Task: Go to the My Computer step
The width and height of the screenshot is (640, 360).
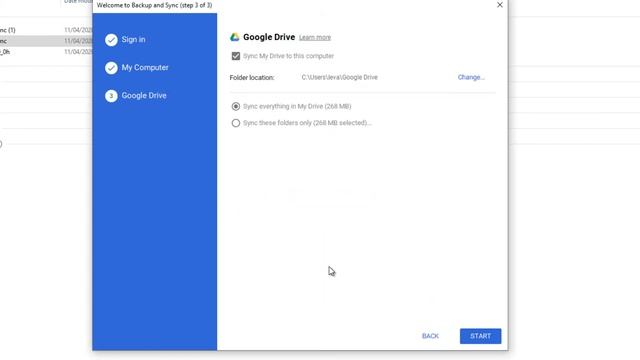Action: (145, 68)
